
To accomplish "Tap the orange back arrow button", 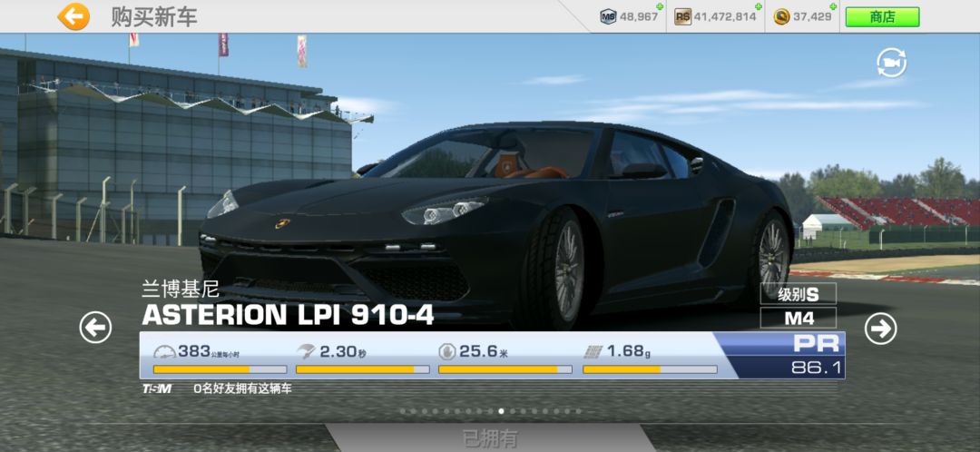I will coord(73,17).
